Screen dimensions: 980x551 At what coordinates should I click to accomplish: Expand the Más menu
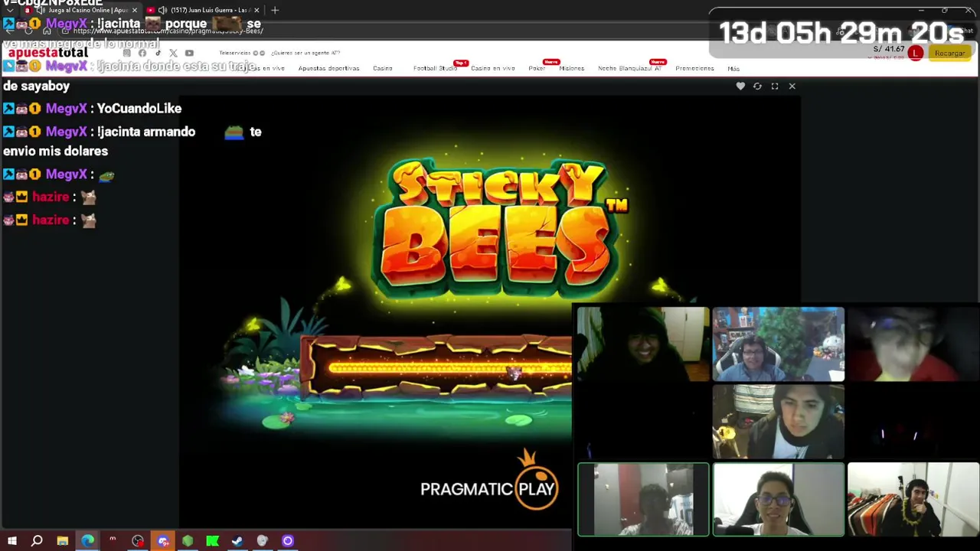coord(733,69)
